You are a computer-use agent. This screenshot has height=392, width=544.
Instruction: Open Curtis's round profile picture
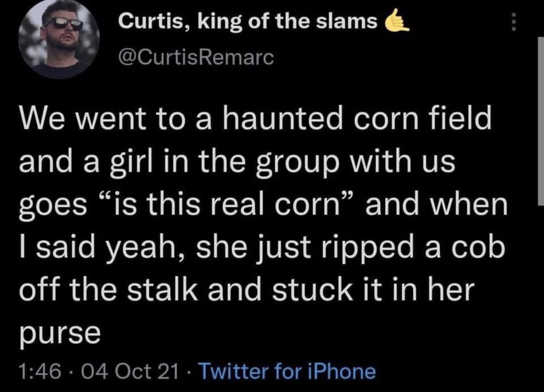pos(59,38)
